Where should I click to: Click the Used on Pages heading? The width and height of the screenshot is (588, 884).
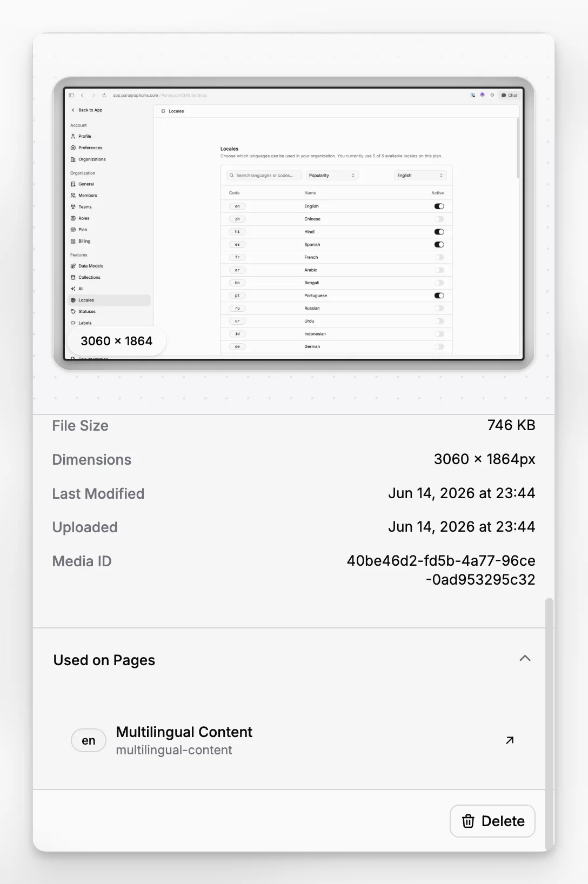coord(104,660)
